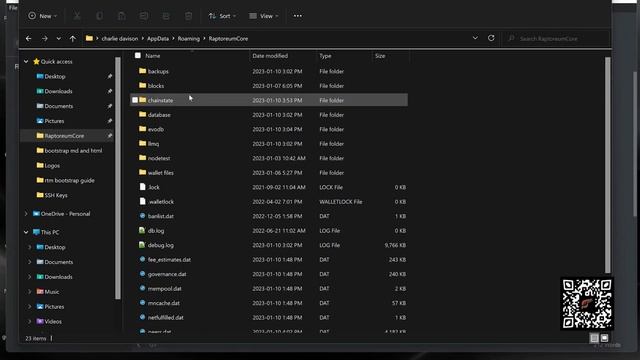This screenshot has width=640, height=360.
Task: Navigate up one folder level
Action: click(x=73, y=38)
